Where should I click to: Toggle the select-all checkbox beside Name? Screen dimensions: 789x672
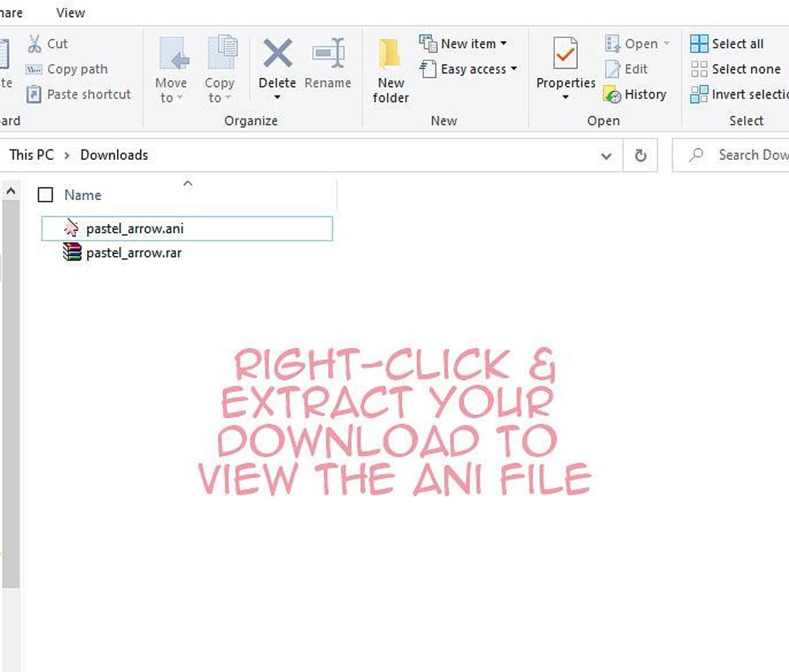pyautogui.click(x=45, y=194)
